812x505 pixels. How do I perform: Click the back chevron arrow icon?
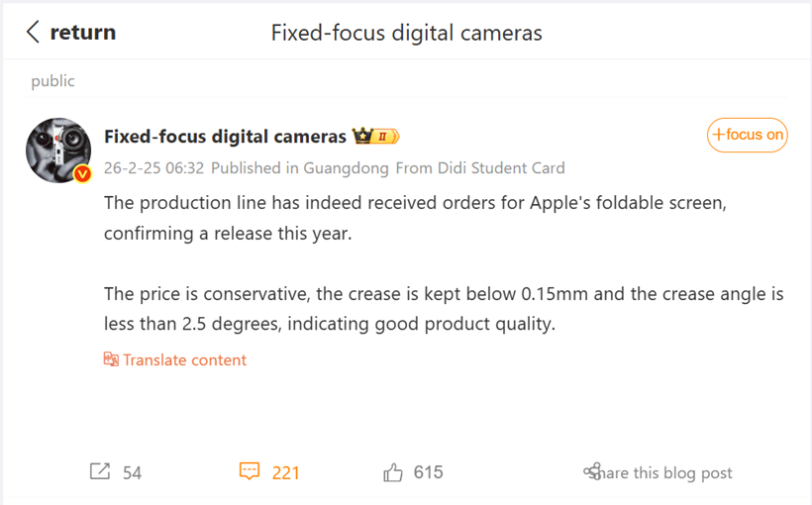click(34, 33)
